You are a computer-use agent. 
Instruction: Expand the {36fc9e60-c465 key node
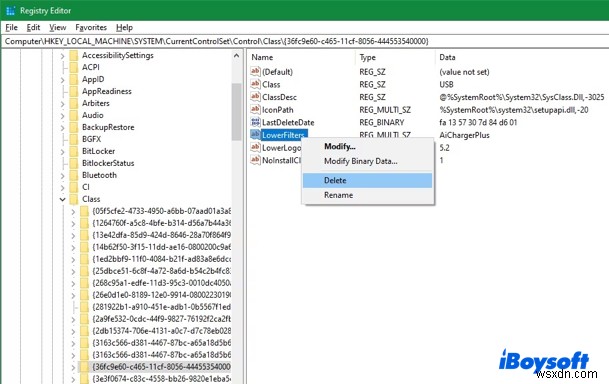tap(73, 367)
